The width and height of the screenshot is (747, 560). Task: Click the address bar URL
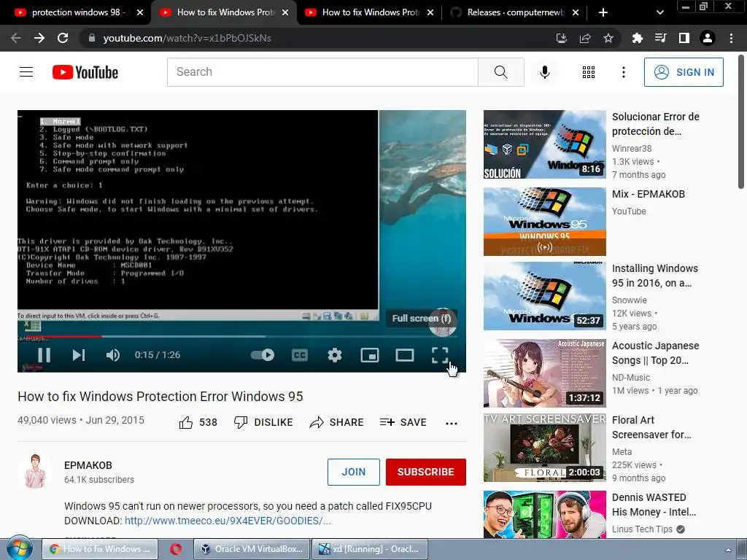click(x=187, y=38)
